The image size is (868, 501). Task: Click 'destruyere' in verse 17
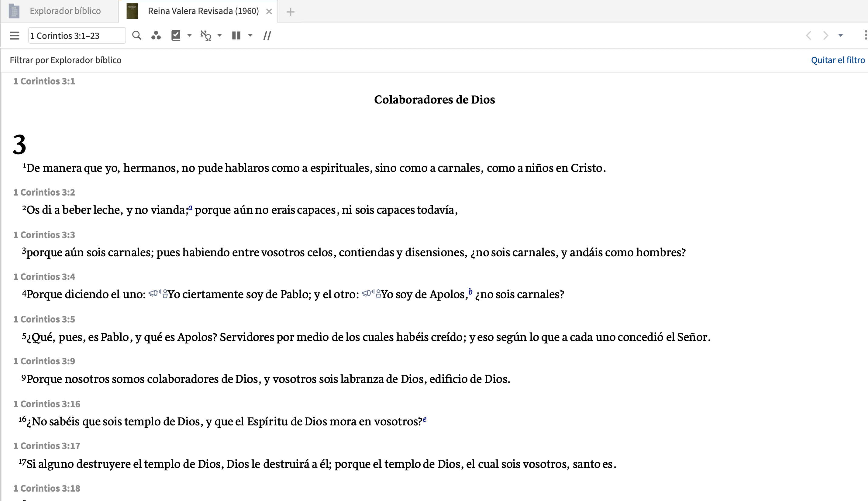tap(103, 464)
